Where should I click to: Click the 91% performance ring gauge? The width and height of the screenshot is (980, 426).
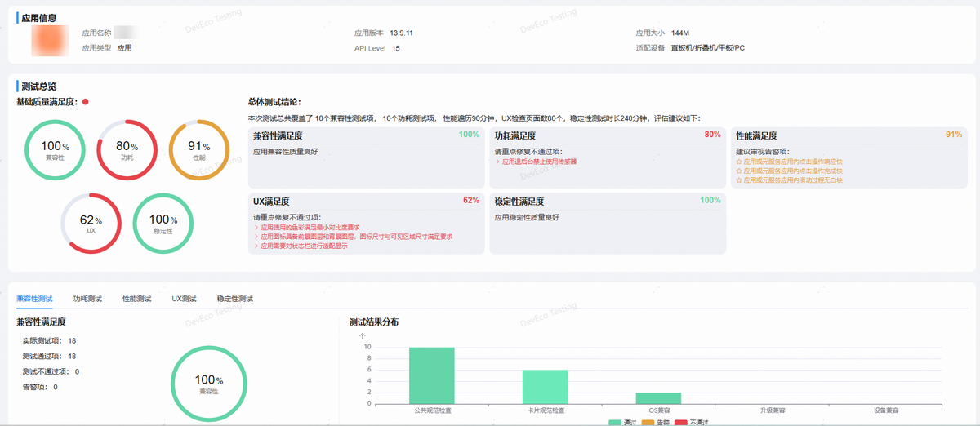pos(198,149)
